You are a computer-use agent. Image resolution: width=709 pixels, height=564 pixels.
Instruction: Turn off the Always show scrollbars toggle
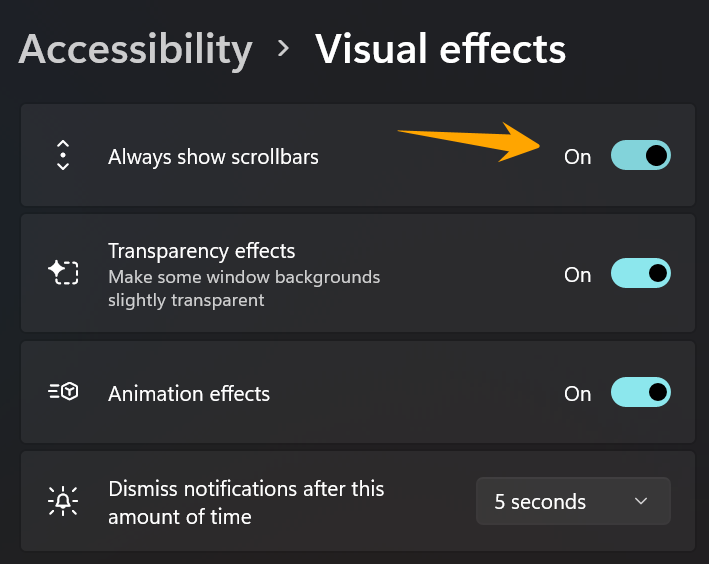coord(640,155)
